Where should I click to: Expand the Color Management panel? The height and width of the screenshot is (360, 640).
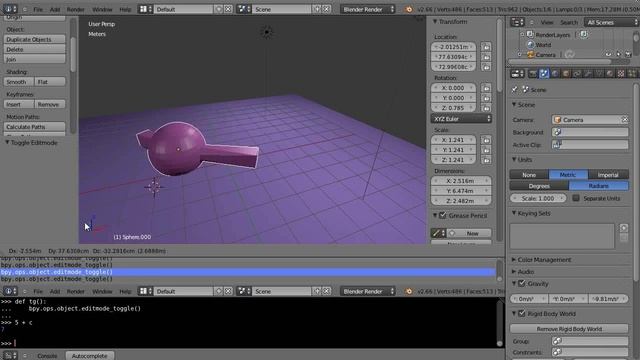point(514,260)
